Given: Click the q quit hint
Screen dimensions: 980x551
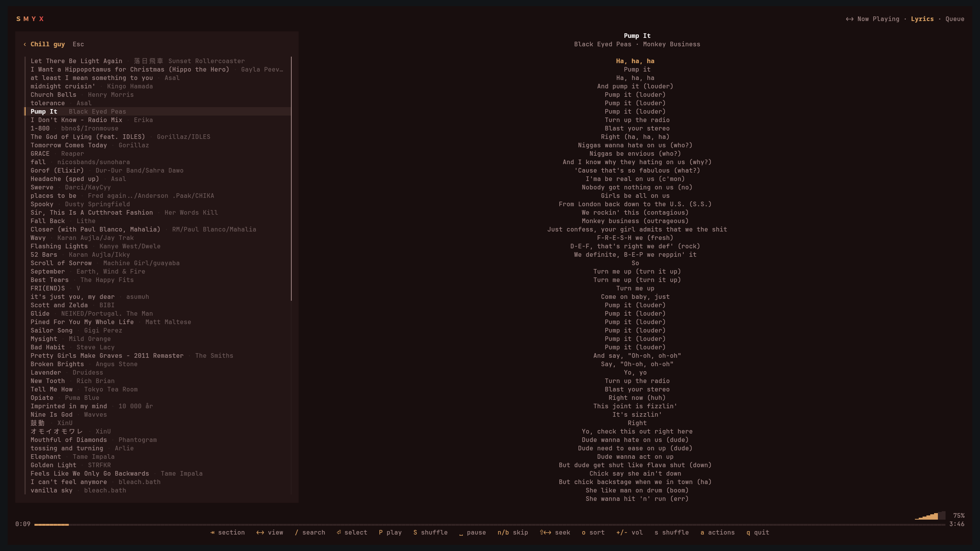Looking at the screenshot, I should [x=758, y=533].
